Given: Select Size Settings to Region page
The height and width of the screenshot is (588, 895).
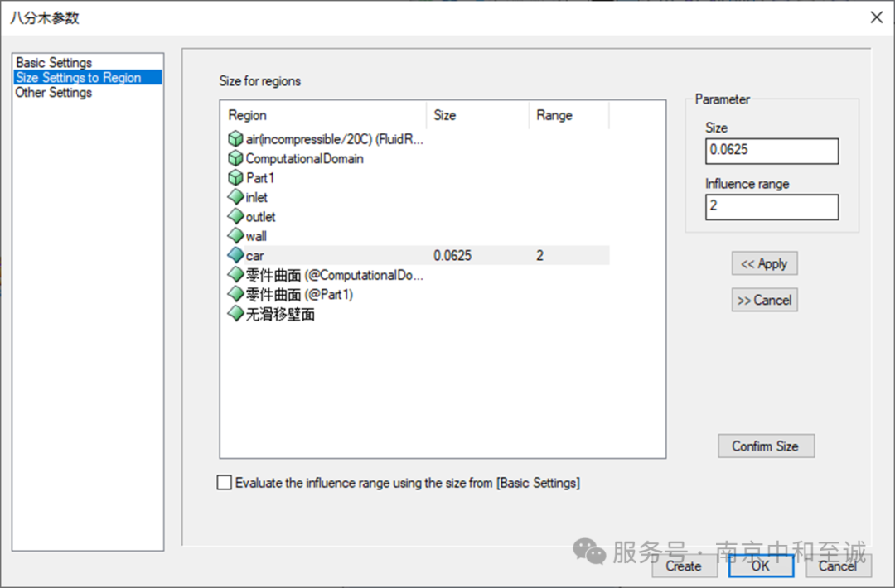Looking at the screenshot, I should click(x=87, y=77).
